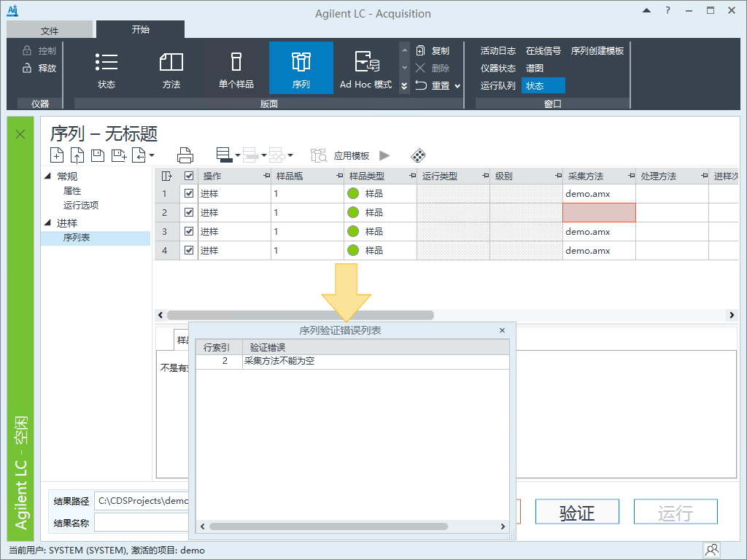Show the 活动日志 window
This screenshot has width=747, height=560.
click(498, 50)
